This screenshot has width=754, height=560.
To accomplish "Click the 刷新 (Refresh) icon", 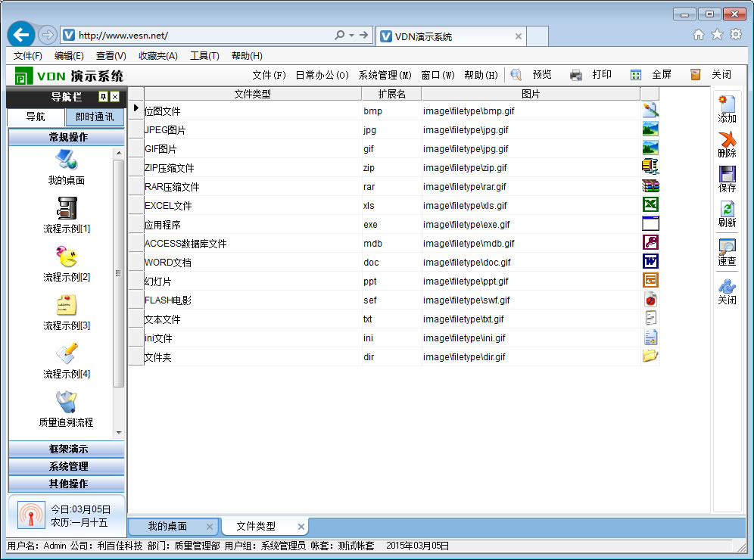I will (x=727, y=210).
